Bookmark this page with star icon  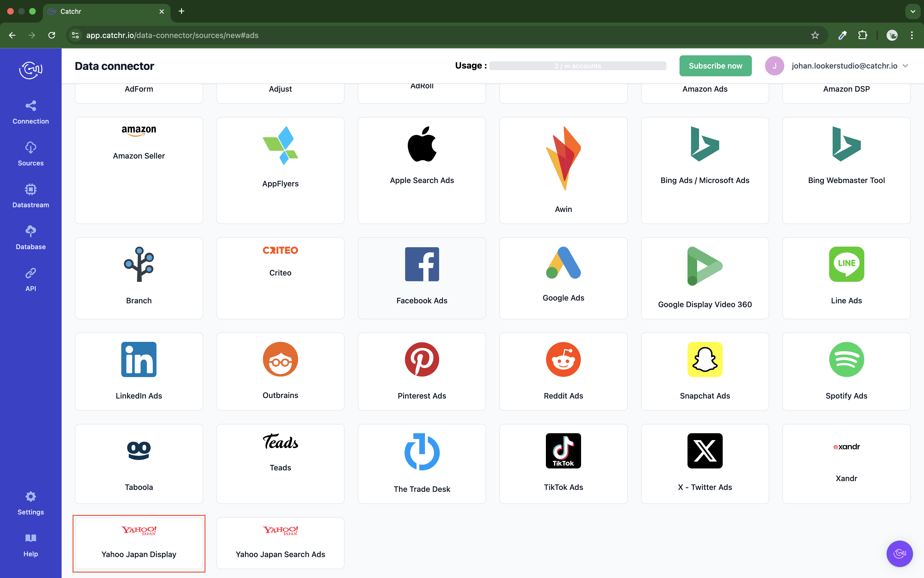(x=815, y=35)
